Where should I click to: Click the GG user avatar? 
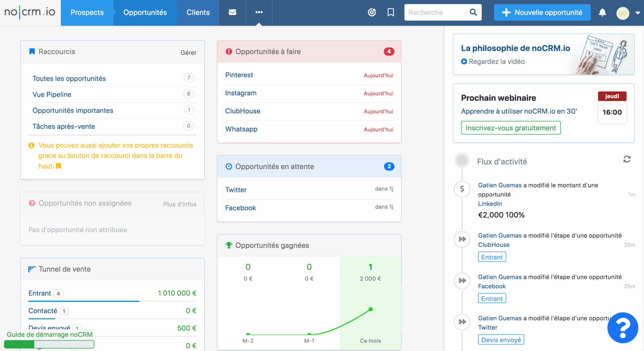(622, 13)
